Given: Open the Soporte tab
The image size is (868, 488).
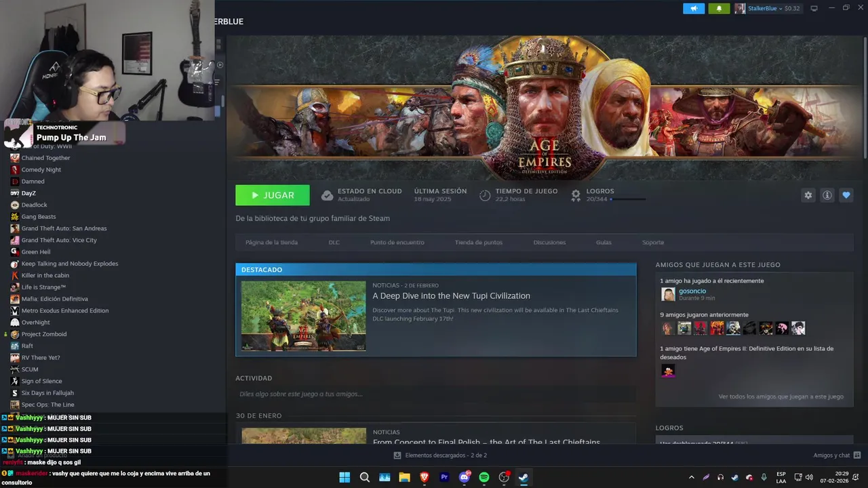Looking at the screenshot, I should [x=653, y=243].
